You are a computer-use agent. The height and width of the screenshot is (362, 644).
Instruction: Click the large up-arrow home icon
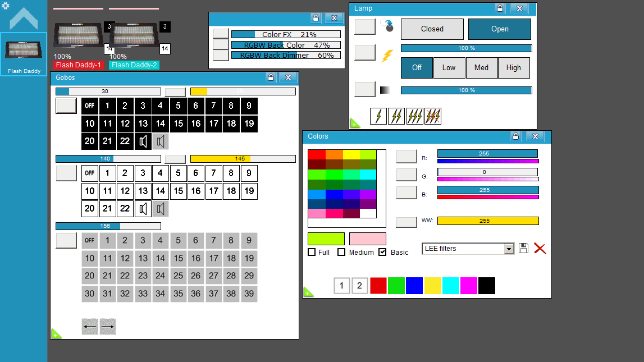pos(24,19)
